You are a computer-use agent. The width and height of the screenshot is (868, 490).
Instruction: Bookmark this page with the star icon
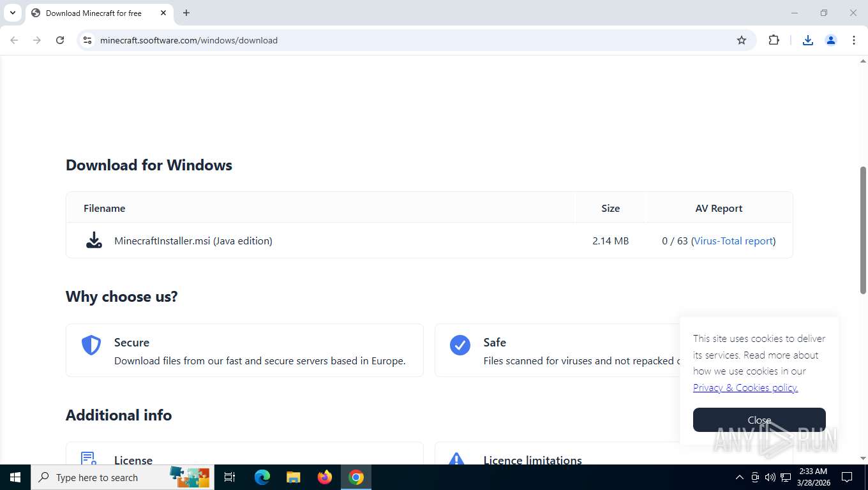(x=742, y=40)
